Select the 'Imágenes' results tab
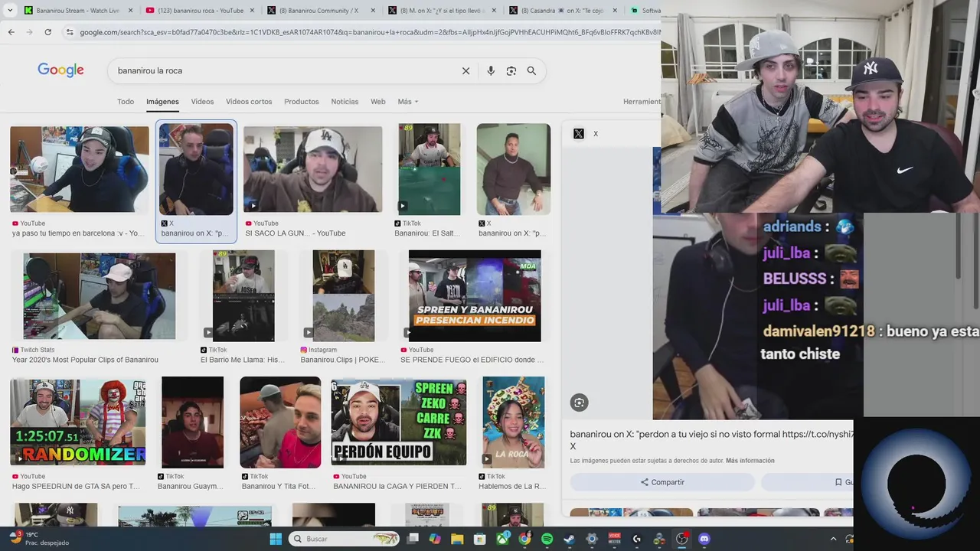The height and width of the screenshot is (551, 980). click(162, 102)
